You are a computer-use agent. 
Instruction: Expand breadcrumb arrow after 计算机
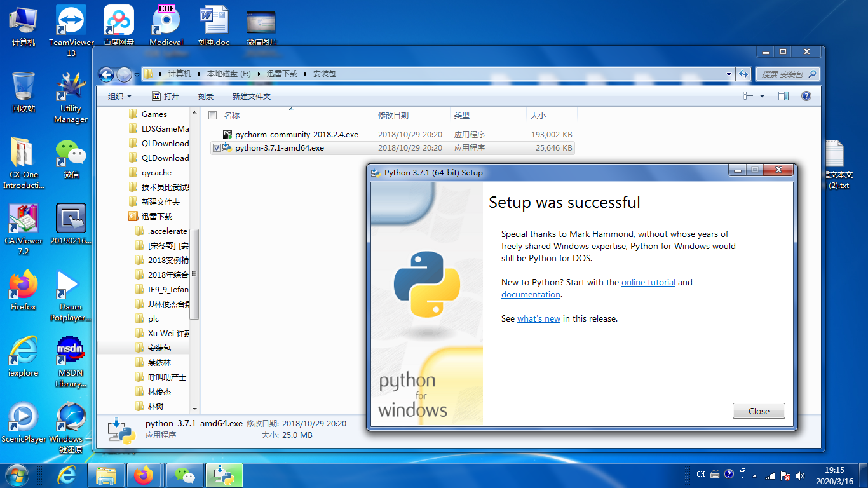[x=199, y=74]
